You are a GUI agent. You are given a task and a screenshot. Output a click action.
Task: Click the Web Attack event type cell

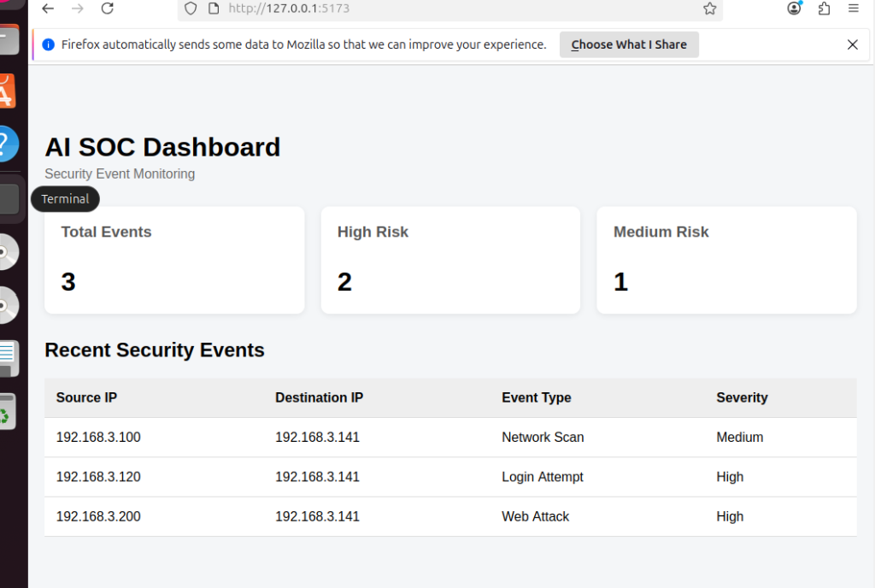(x=535, y=516)
